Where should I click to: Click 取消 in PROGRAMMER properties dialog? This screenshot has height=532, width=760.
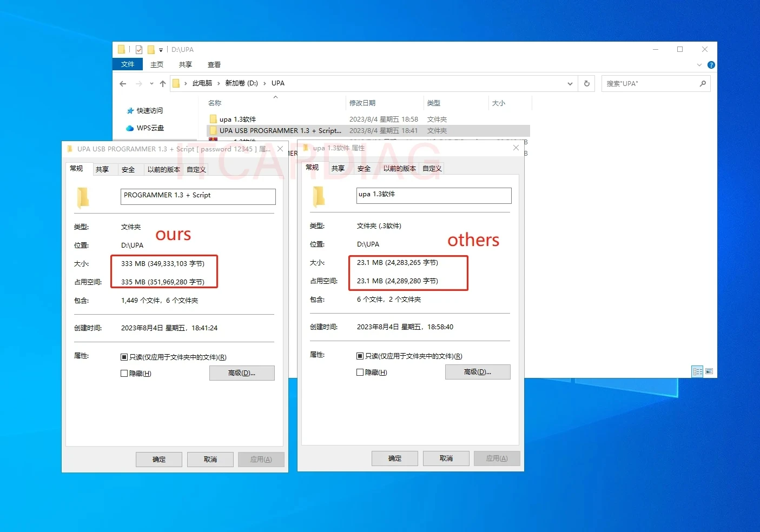coord(210,460)
